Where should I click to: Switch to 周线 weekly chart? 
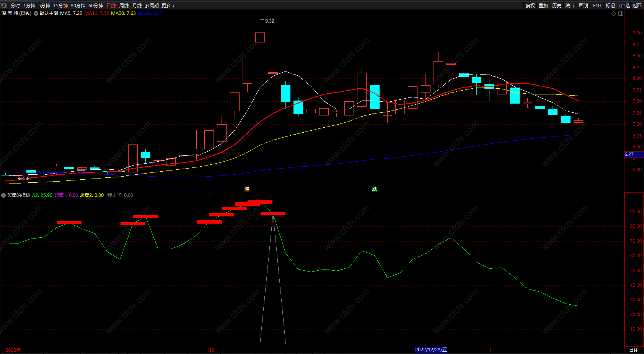(124, 6)
